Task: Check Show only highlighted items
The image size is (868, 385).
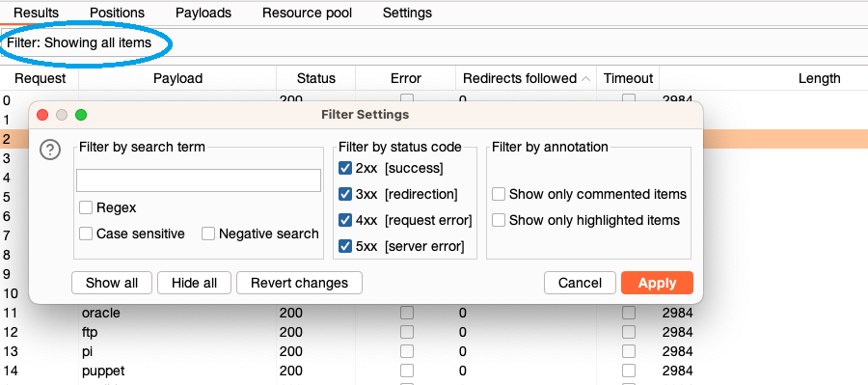Action: click(499, 220)
